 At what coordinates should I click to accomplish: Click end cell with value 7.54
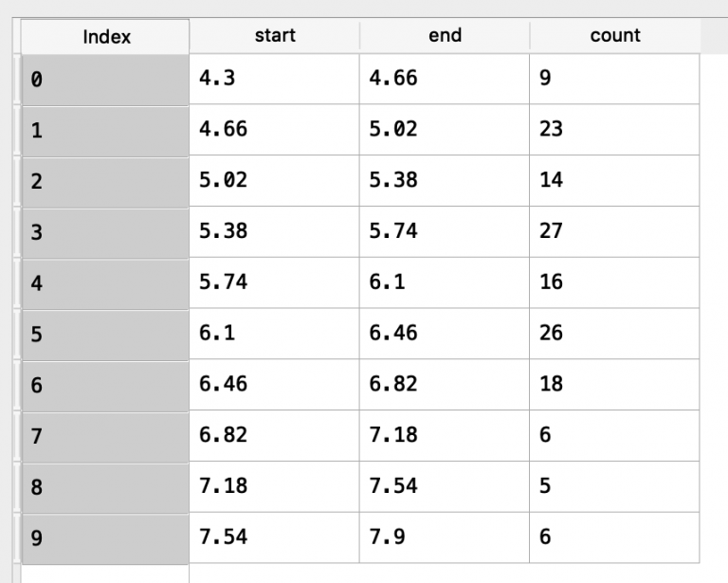[445, 486]
